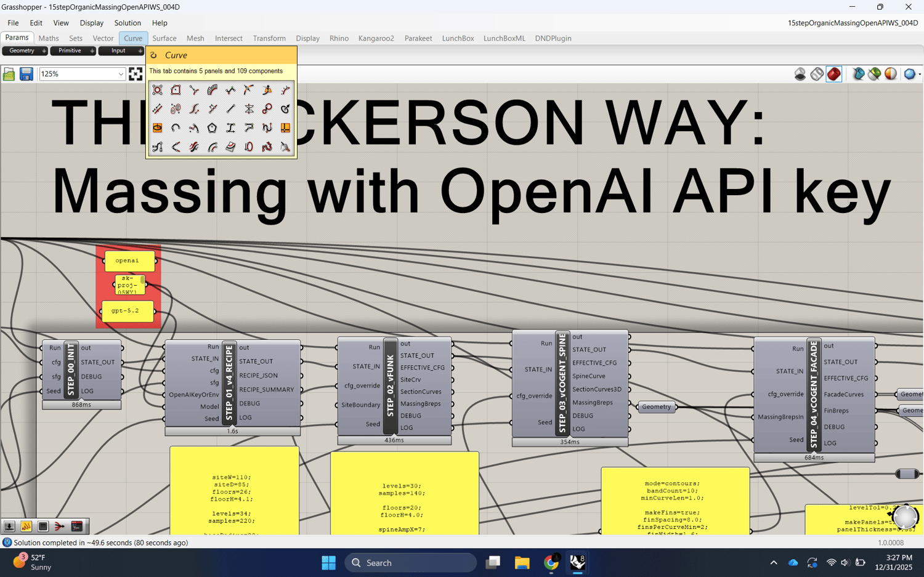Image resolution: width=924 pixels, height=577 pixels.
Task: Open the preview mesh quality sphere icon
Action: click(891, 74)
